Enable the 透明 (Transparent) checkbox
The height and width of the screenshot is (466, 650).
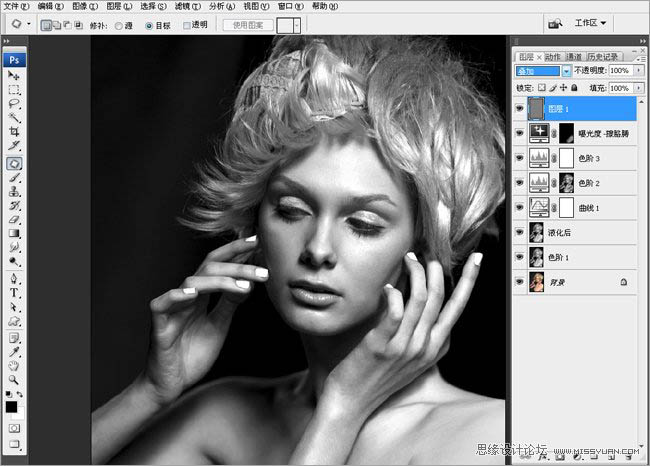tap(187, 23)
